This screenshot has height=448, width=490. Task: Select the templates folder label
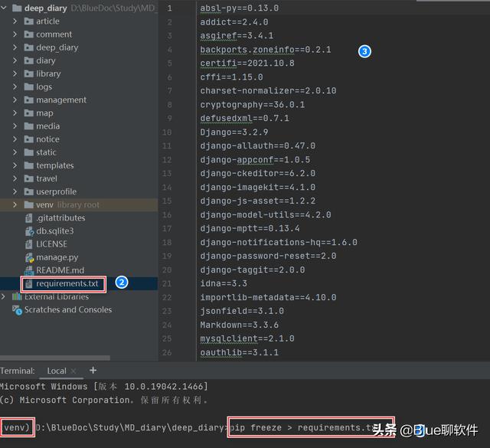55,165
